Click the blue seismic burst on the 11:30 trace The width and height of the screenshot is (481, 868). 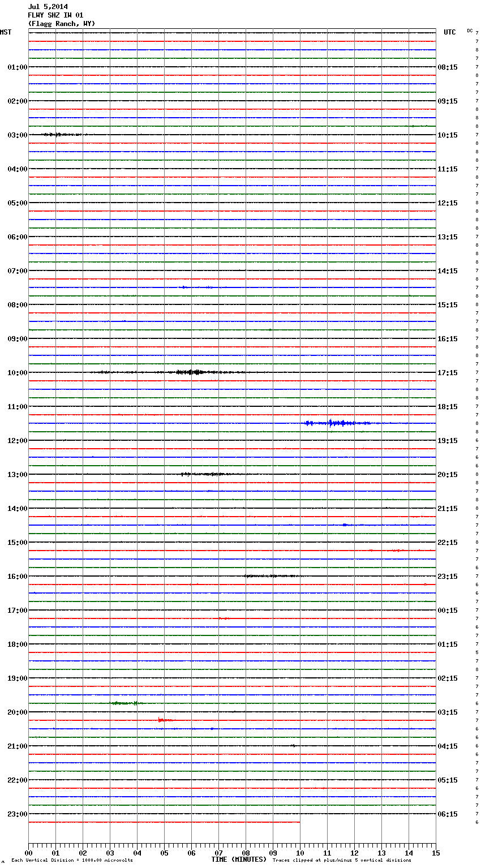coord(337,423)
